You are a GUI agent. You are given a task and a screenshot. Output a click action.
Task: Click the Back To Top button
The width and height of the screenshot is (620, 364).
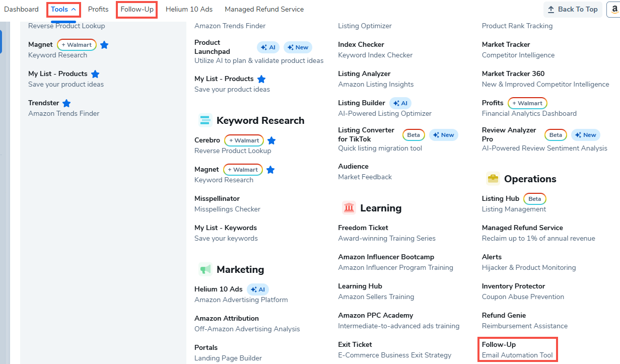573,10
